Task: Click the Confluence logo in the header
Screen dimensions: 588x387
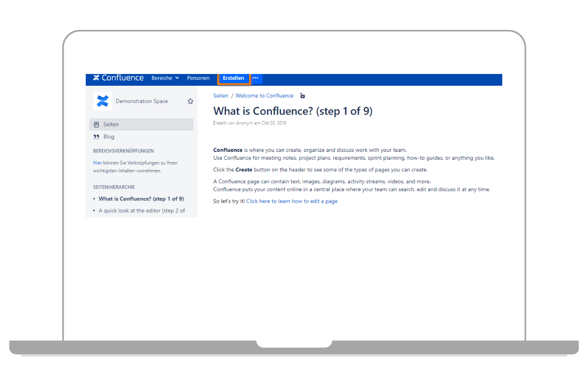Action: click(118, 78)
